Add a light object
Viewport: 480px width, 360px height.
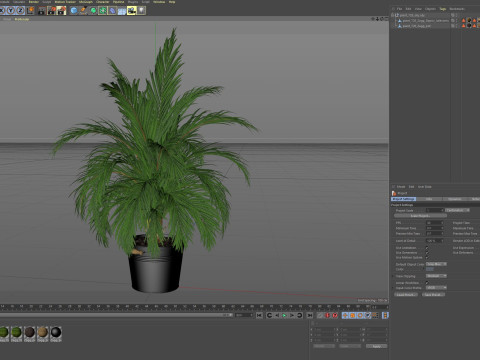[x=141, y=11]
